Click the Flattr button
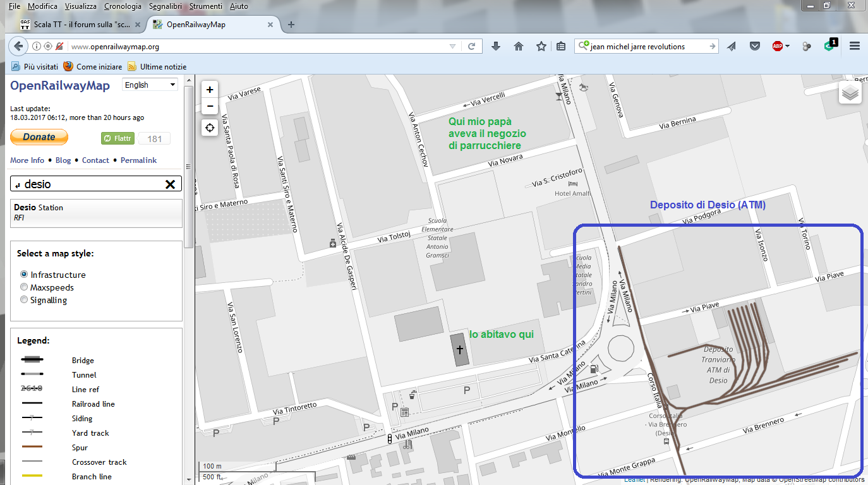Screen dimensions: 868x485 tap(118, 138)
